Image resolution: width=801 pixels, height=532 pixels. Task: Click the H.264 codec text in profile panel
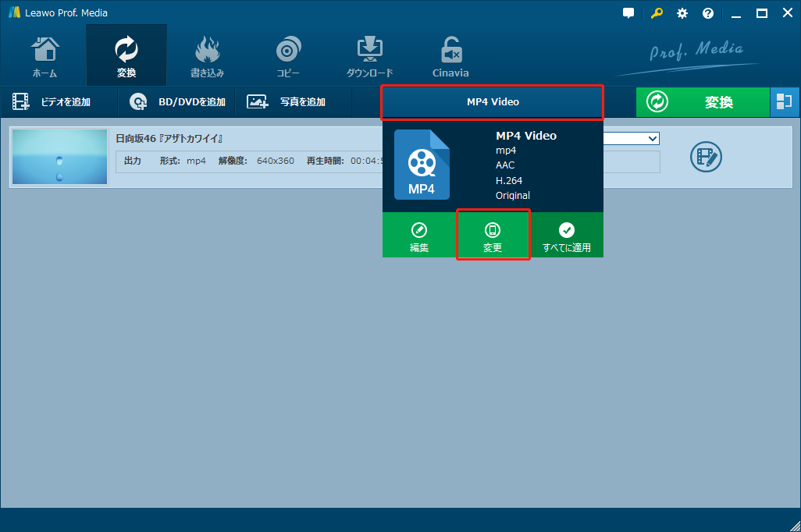point(509,181)
